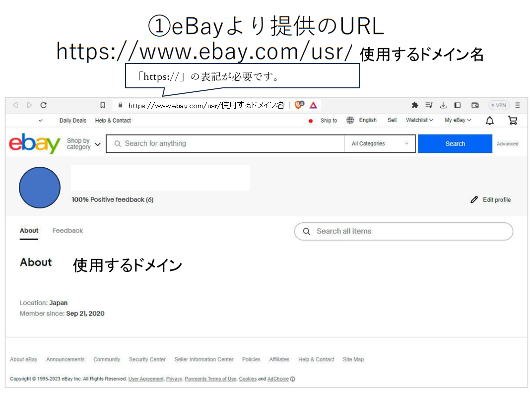
Task: Open Affiliates footer link
Action: coord(279,359)
